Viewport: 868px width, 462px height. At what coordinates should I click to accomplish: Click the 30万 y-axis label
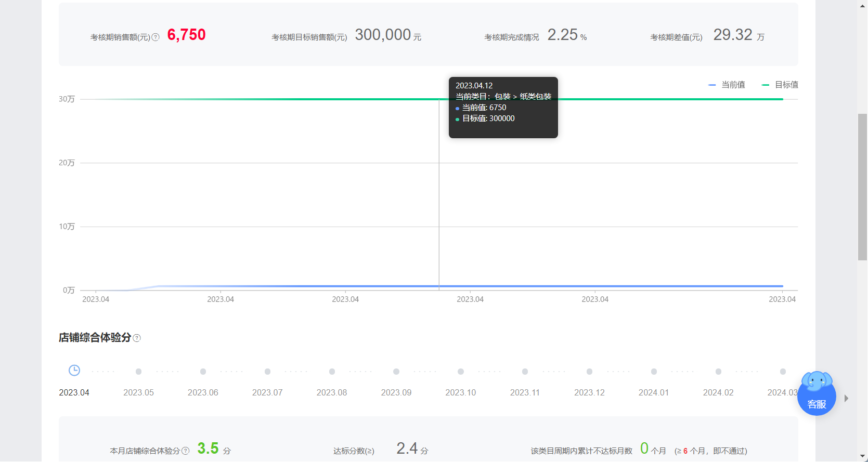click(67, 99)
